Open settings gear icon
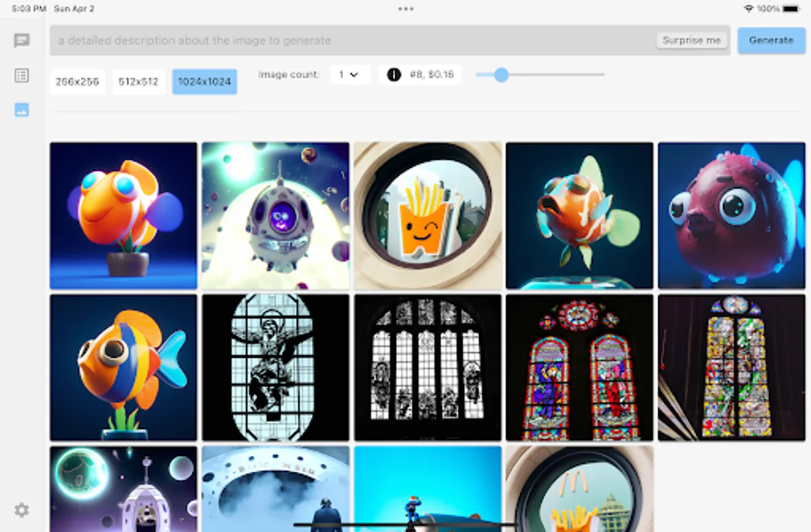This screenshot has height=532, width=811. coord(22,510)
